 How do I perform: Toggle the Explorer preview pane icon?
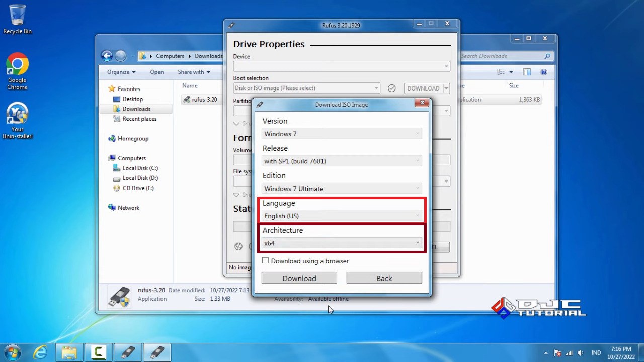(527, 72)
